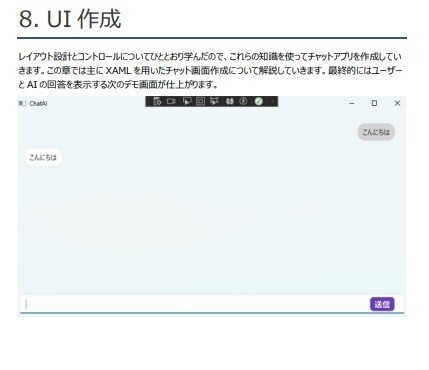Maximize the ChatAI window
429x370 pixels.
(374, 103)
